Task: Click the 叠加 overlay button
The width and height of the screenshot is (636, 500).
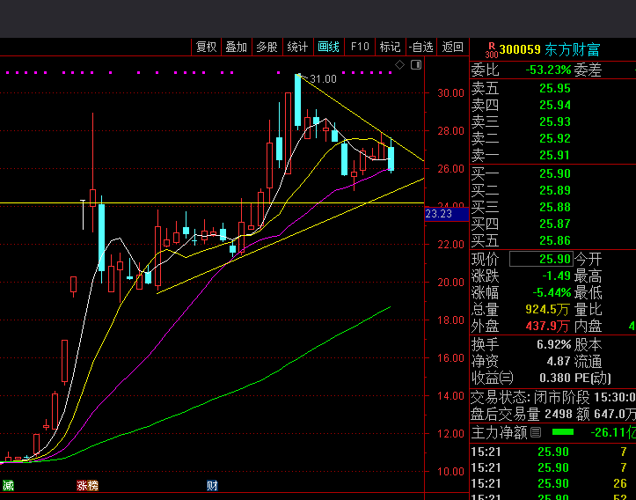Action: 236,47
